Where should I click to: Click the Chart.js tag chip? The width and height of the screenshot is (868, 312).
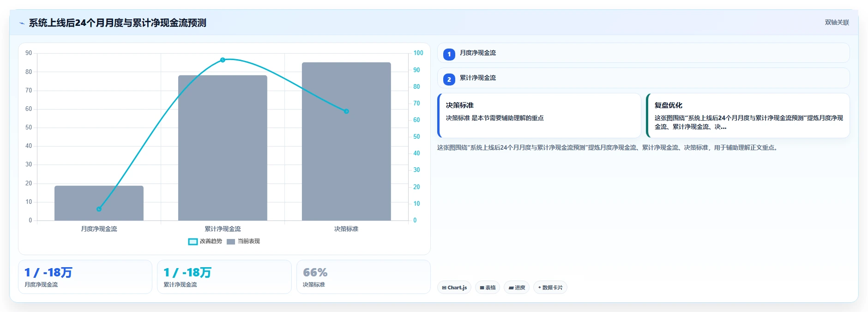click(x=454, y=288)
